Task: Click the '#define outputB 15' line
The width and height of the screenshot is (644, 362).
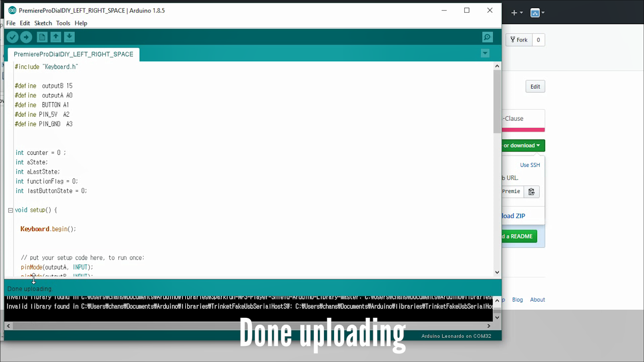Action: (43, 86)
